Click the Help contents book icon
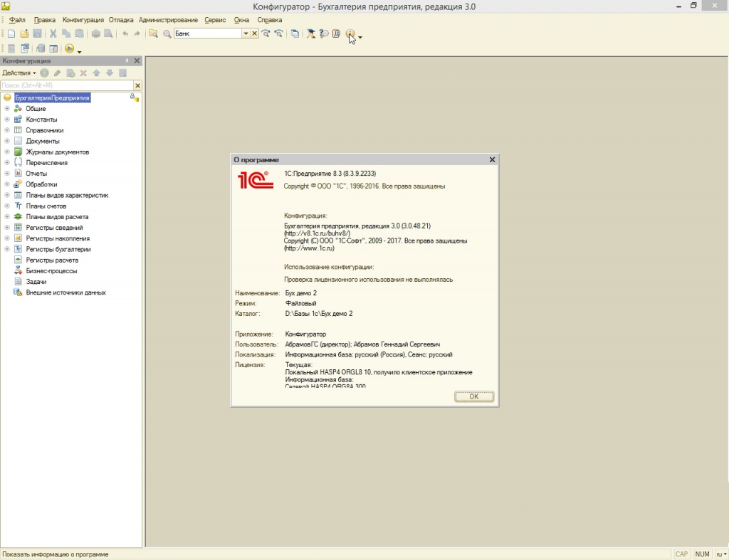729x560 pixels. tap(337, 34)
